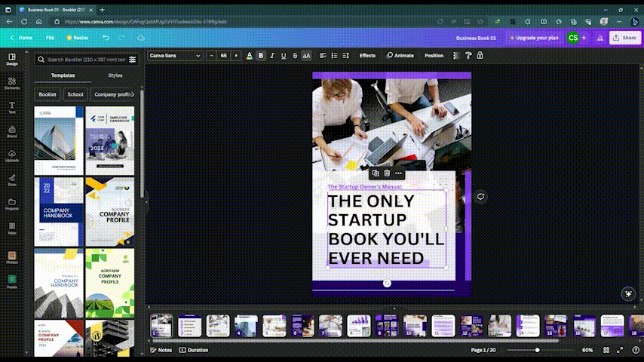
Task: Open the transparency control
Action: point(456,56)
